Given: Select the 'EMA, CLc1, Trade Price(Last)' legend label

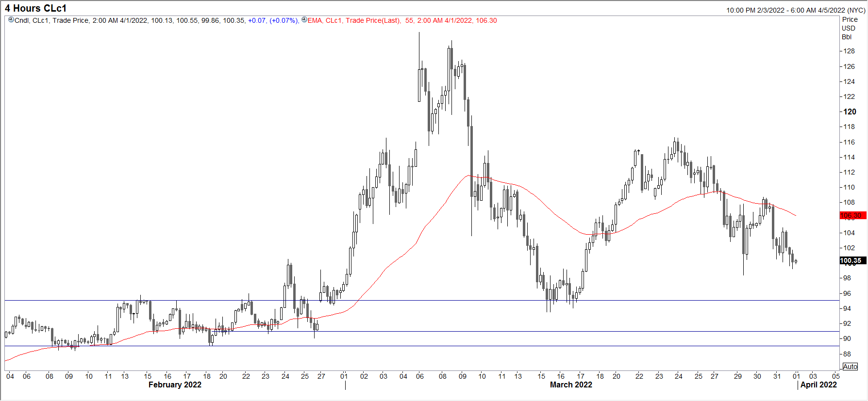Looking at the screenshot, I should click(354, 20).
